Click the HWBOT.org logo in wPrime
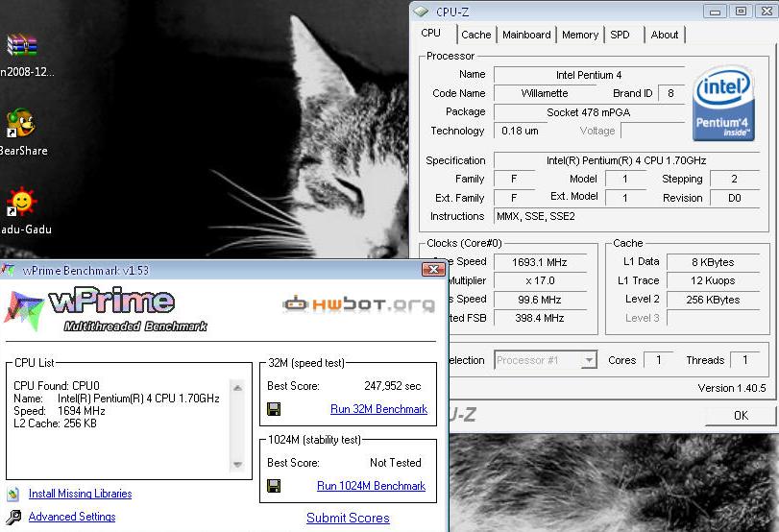779x532 pixels. click(x=358, y=303)
